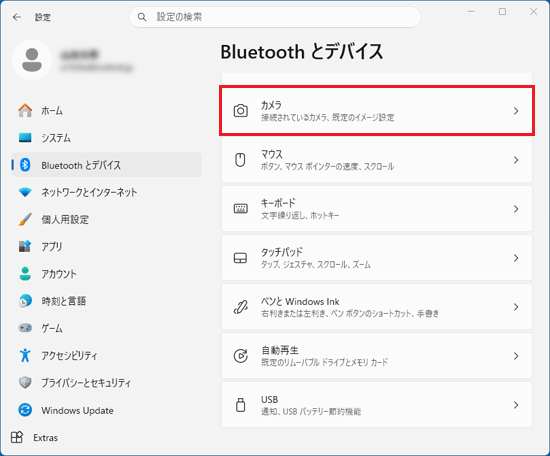Click the mouse icon in the マウス row
This screenshot has width=550, height=456.
click(x=240, y=160)
